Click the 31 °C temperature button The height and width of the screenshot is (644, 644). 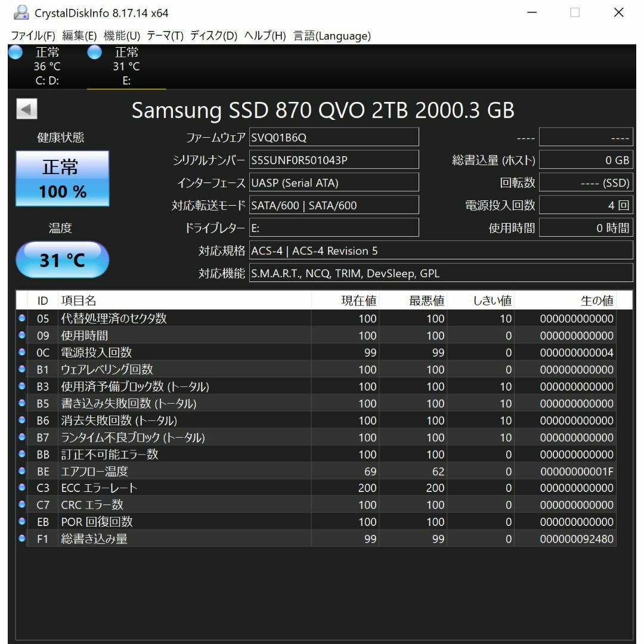point(63,259)
